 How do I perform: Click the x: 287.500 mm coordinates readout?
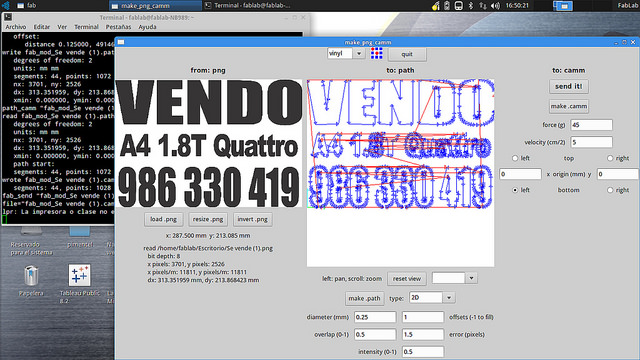tap(208, 236)
